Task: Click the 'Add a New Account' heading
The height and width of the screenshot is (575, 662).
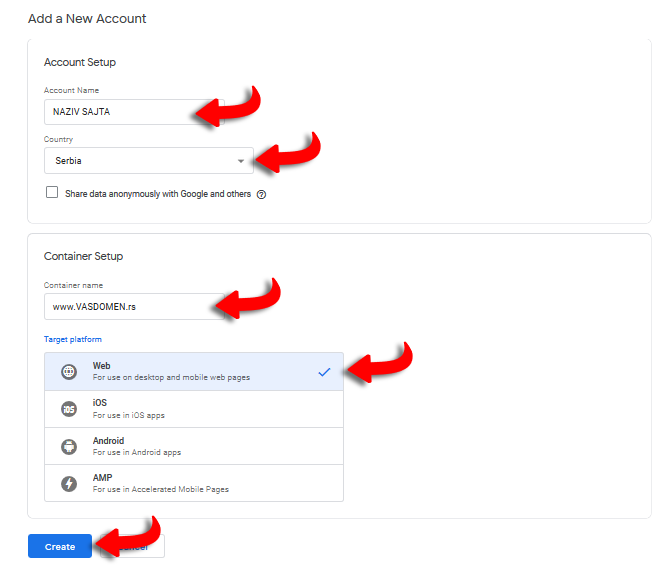Action: click(x=87, y=19)
